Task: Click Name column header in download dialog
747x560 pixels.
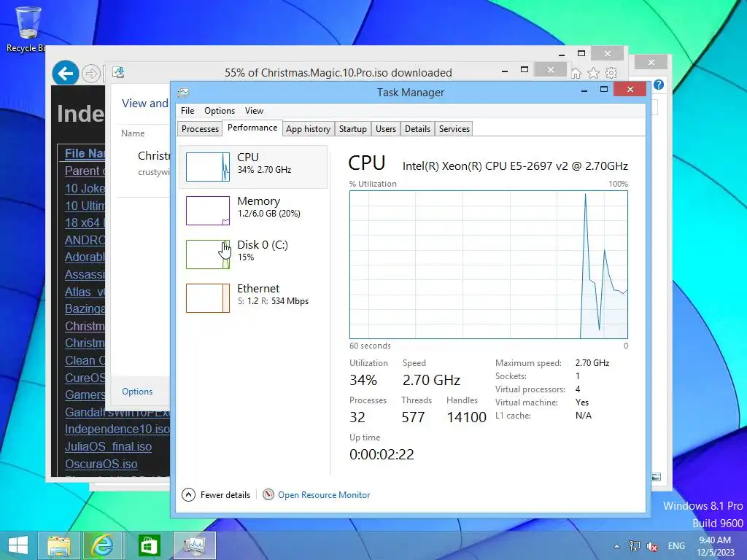Action: [133, 133]
